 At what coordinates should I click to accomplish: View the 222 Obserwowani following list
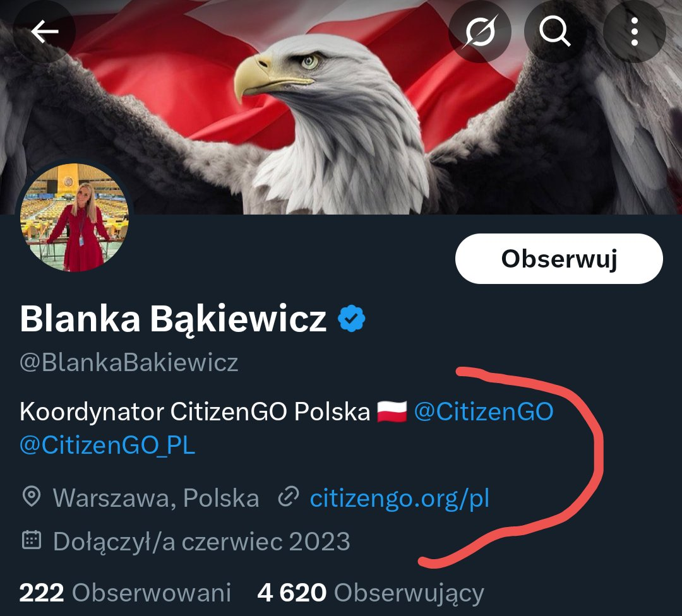(x=125, y=593)
